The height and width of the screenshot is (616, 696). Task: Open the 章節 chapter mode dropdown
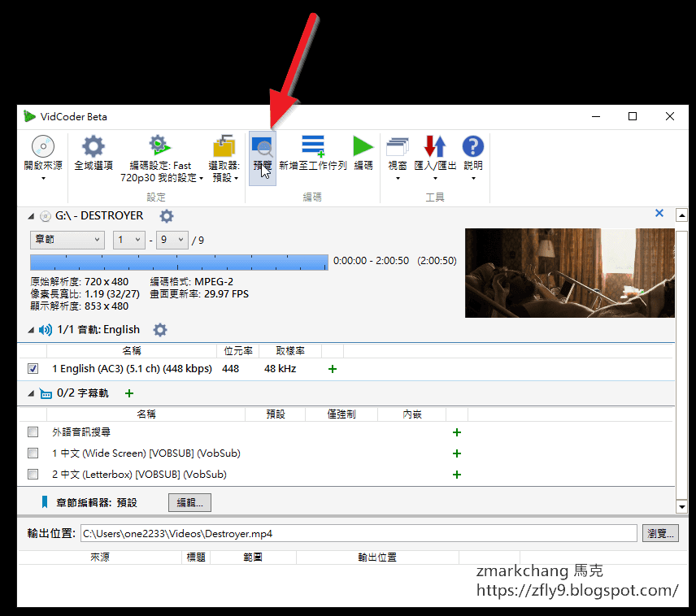click(67, 239)
